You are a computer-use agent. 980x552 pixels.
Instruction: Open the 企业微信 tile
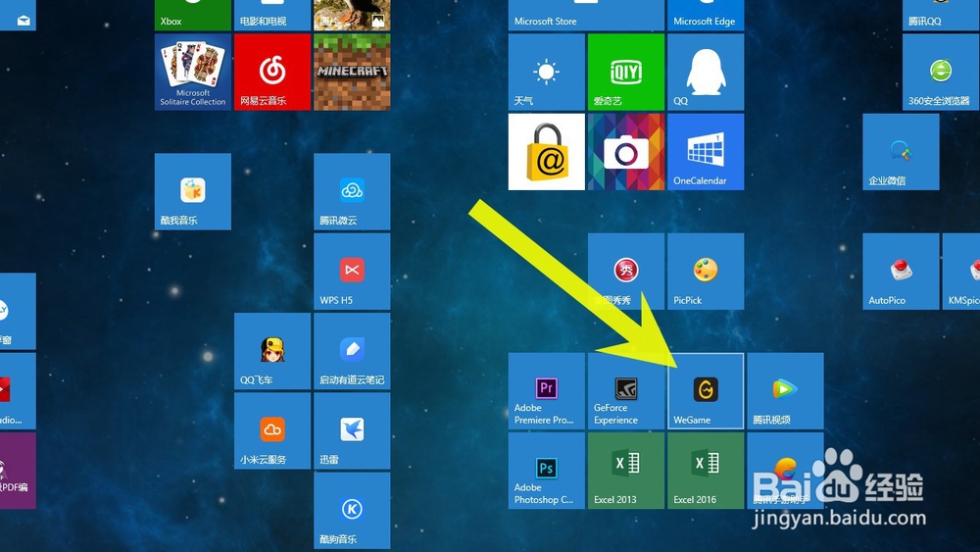coord(901,151)
